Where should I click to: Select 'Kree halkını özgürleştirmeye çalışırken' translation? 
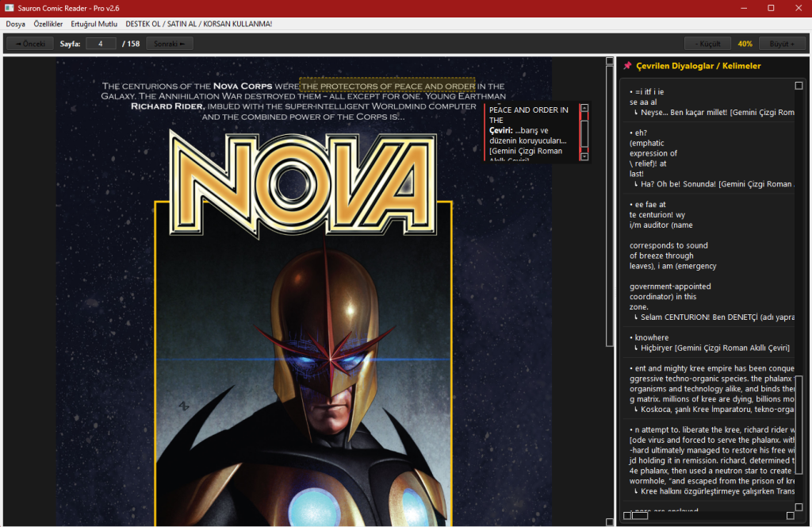714,491
